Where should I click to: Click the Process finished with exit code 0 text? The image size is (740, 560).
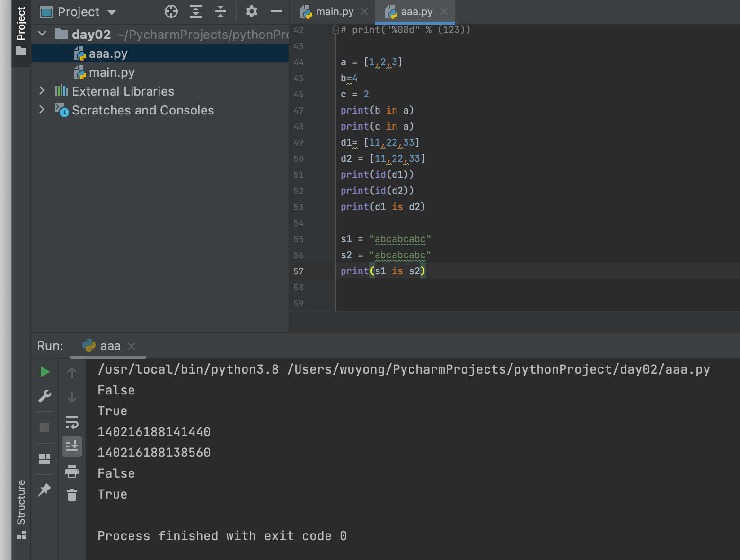(x=222, y=536)
